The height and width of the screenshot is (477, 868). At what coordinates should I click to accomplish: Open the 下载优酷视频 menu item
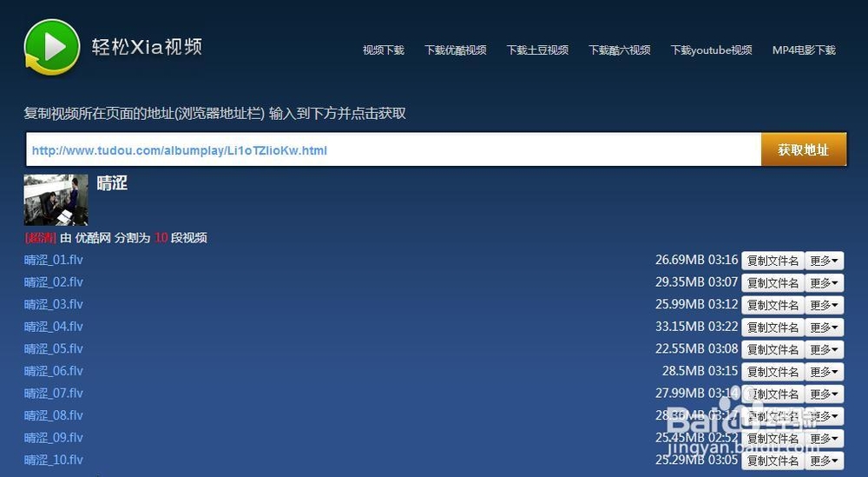(x=455, y=50)
